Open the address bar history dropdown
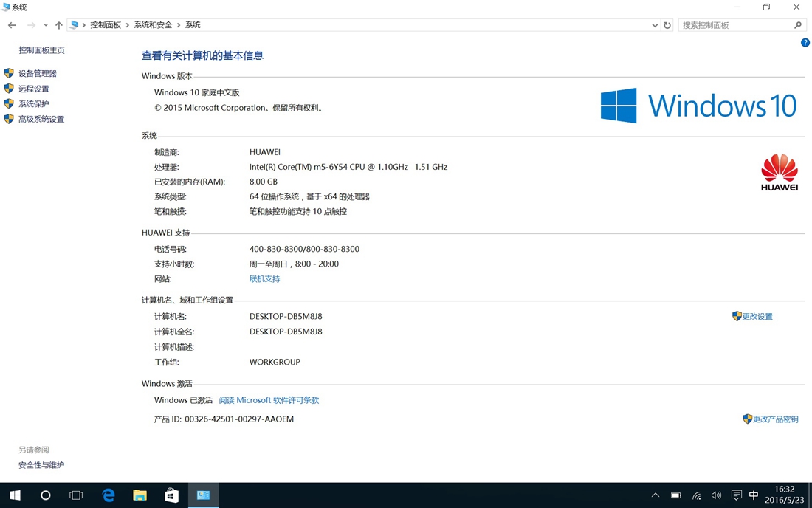This screenshot has width=812, height=508. [655, 25]
